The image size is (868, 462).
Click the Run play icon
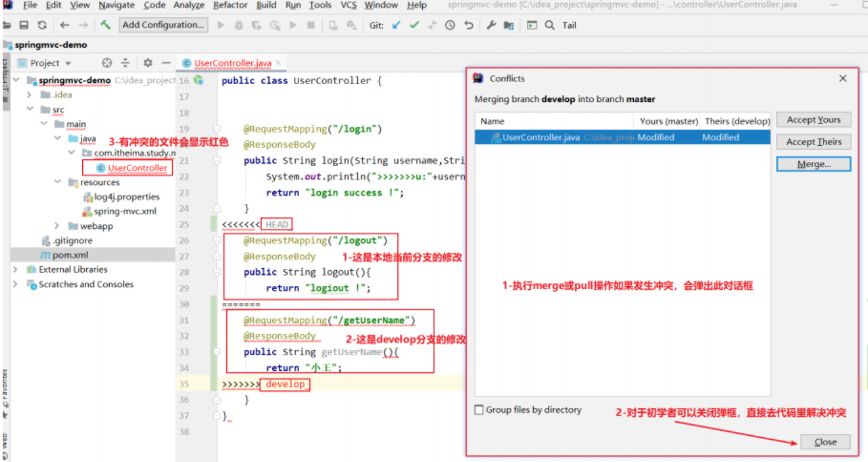(x=221, y=25)
